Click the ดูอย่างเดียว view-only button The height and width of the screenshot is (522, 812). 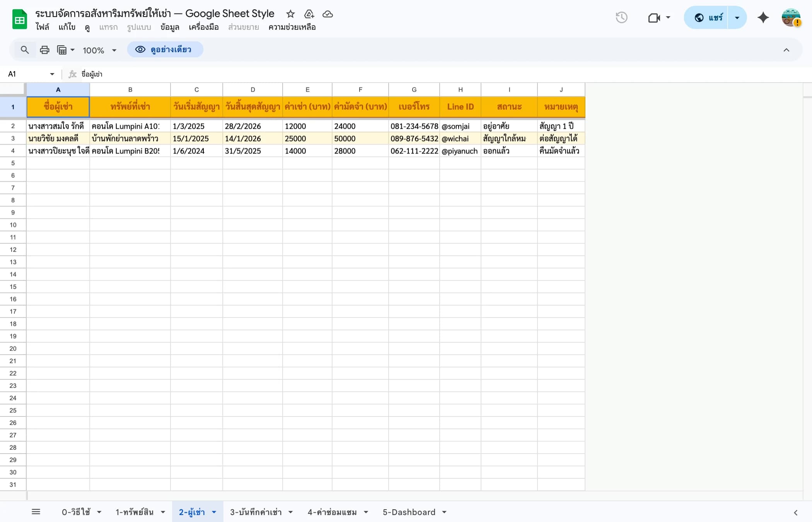click(x=165, y=49)
